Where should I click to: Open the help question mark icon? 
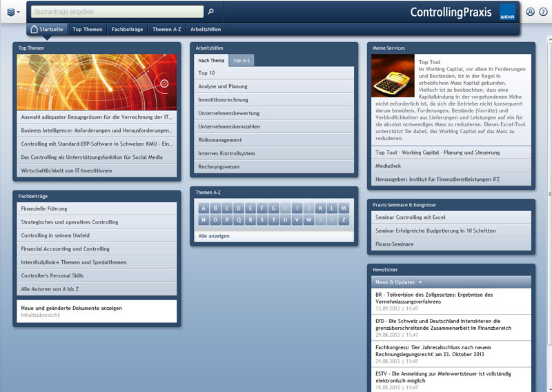(543, 12)
